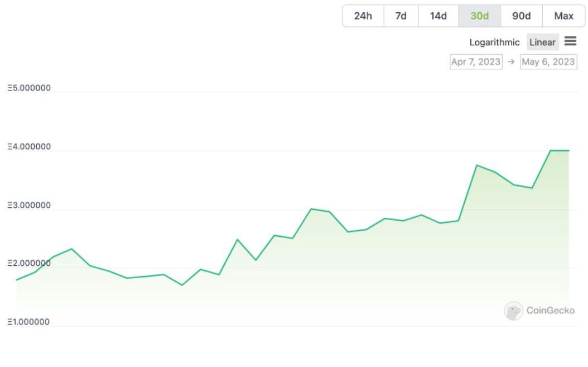Switch to Logarithmic scale

494,42
